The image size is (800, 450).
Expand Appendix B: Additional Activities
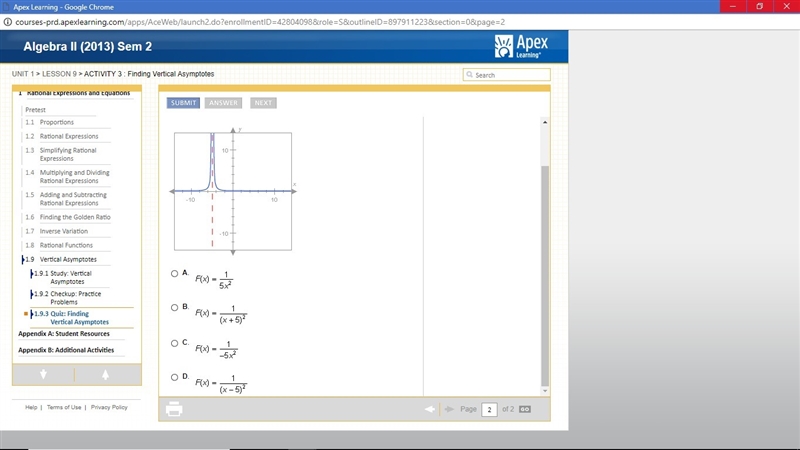(x=66, y=350)
